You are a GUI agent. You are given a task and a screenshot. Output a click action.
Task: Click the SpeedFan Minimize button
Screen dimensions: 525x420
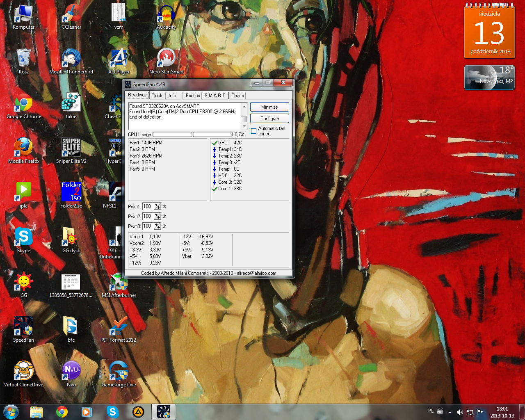(x=269, y=107)
